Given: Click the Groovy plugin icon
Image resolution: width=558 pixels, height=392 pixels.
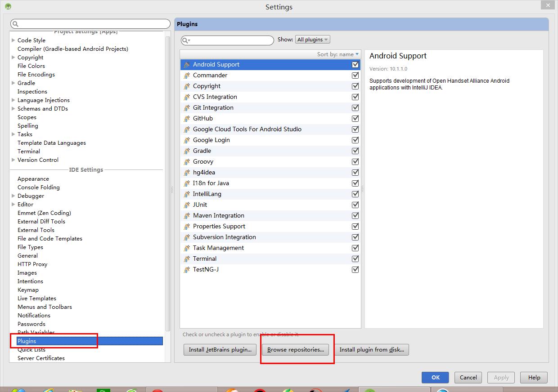Looking at the screenshot, I should coord(187,162).
